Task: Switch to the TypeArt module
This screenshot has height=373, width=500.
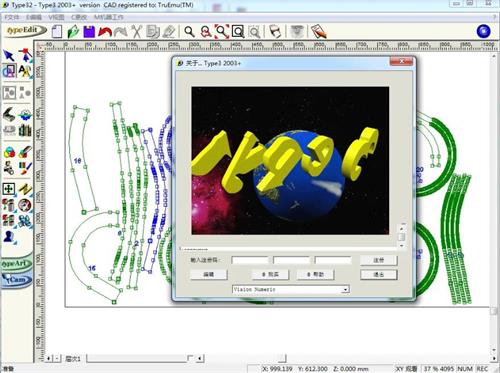Action: [17, 263]
